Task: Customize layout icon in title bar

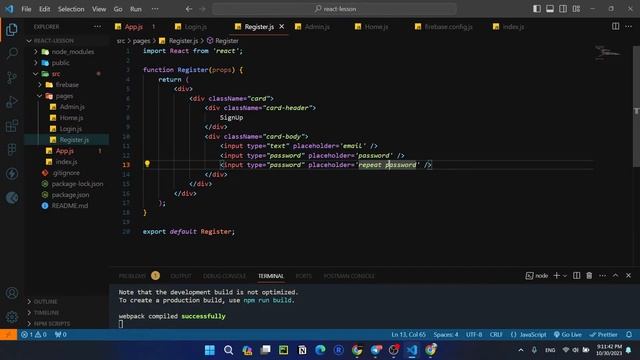Action: point(576,9)
